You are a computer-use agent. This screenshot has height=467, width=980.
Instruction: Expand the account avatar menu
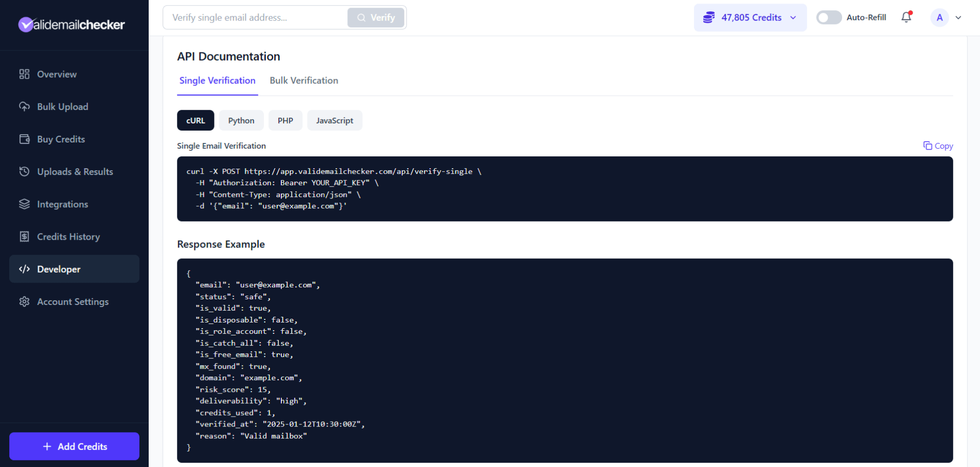(x=947, y=17)
